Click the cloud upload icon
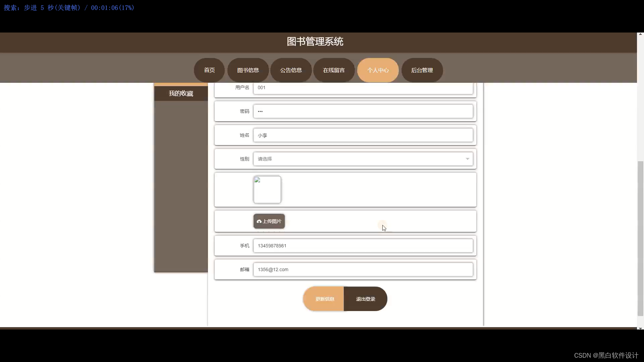This screenshot has height=362, width=644. 259,221
